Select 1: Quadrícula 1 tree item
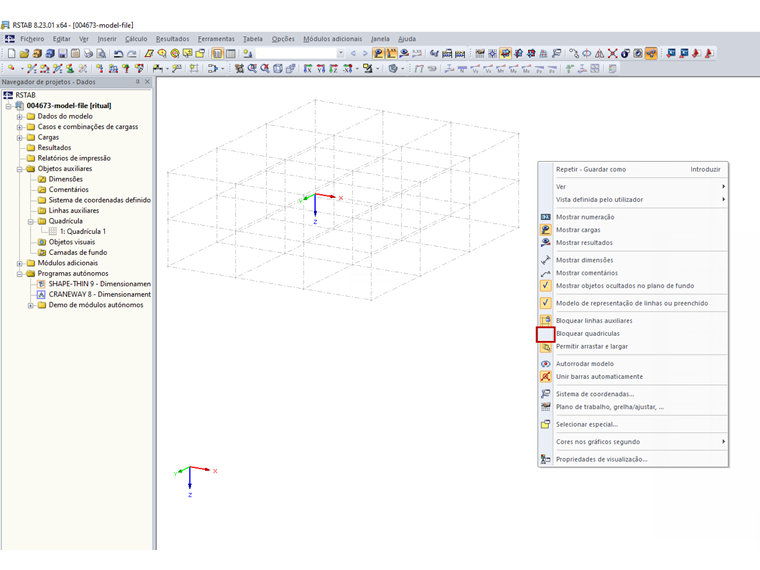The image size is (760, 570). pyautogui.click(x=83, y=232)
